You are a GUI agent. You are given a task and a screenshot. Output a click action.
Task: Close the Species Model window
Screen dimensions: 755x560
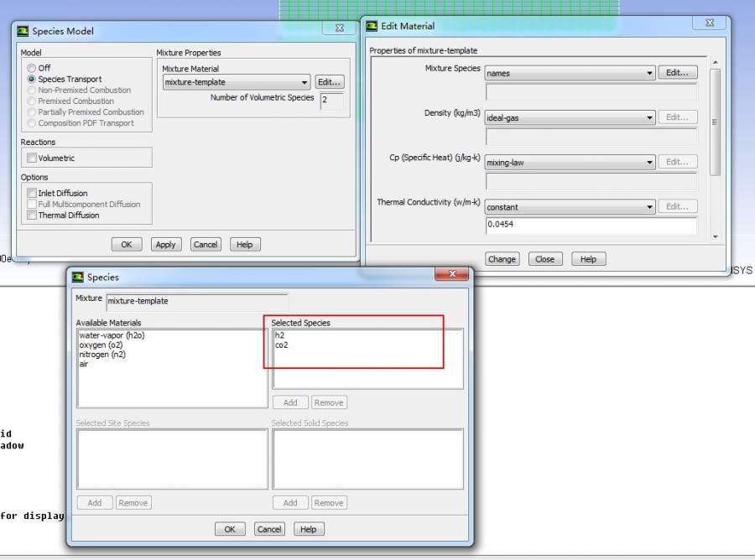pyautogui.click(x=340, y=28)
